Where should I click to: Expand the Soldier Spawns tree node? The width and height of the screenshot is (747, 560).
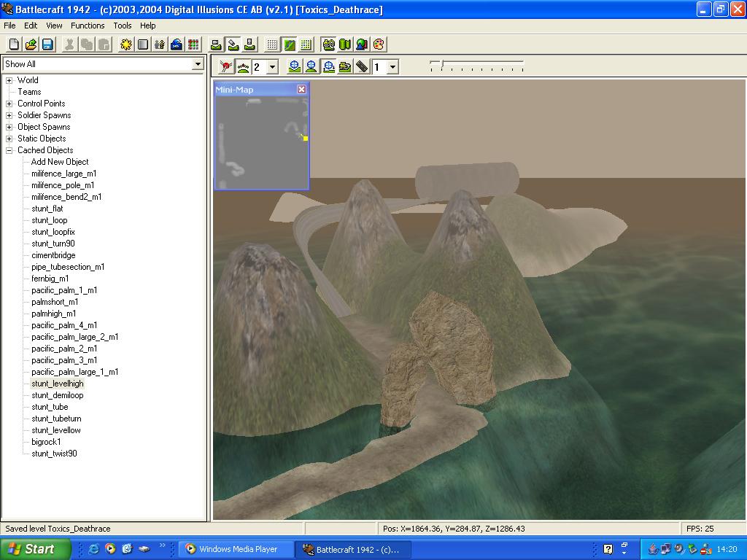[x=9, y=115]
